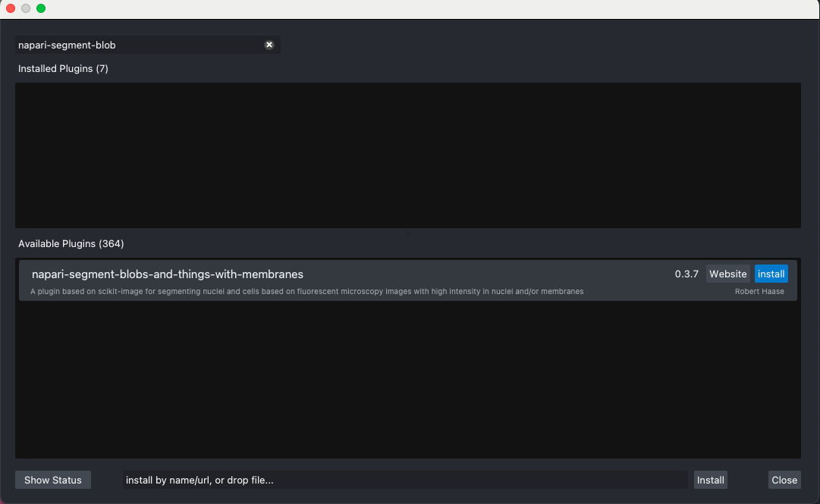Install napari-segment-blobs-and-things-with-membranes plugin
The height and width of the screenshot is (504, 820).
(x=771, y=274)
